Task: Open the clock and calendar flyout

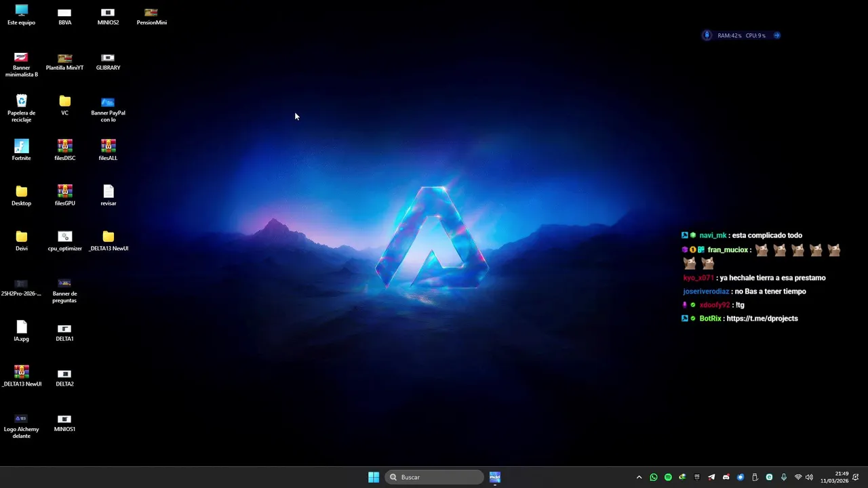Action: click(x=835, y=477)
